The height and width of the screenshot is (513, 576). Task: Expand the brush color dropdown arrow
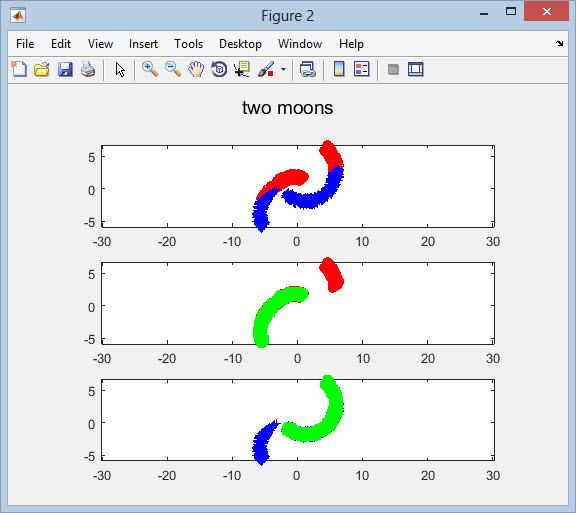click(283, 69)
